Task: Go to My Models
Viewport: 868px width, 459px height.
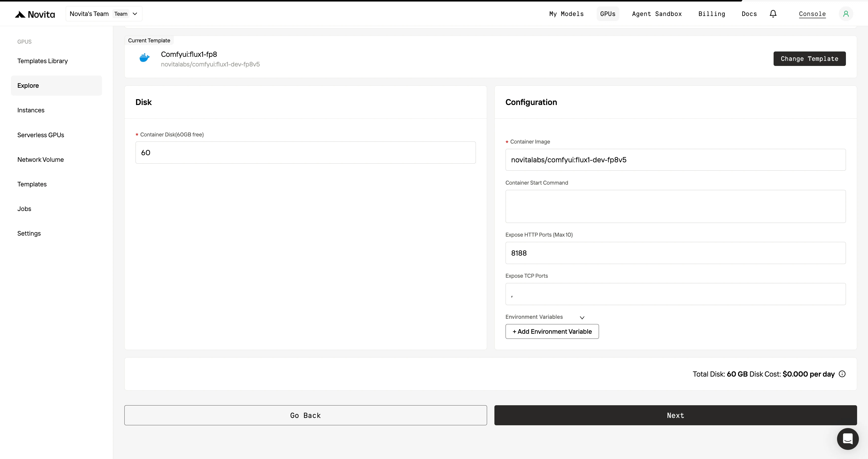Action: coord(566,14)
